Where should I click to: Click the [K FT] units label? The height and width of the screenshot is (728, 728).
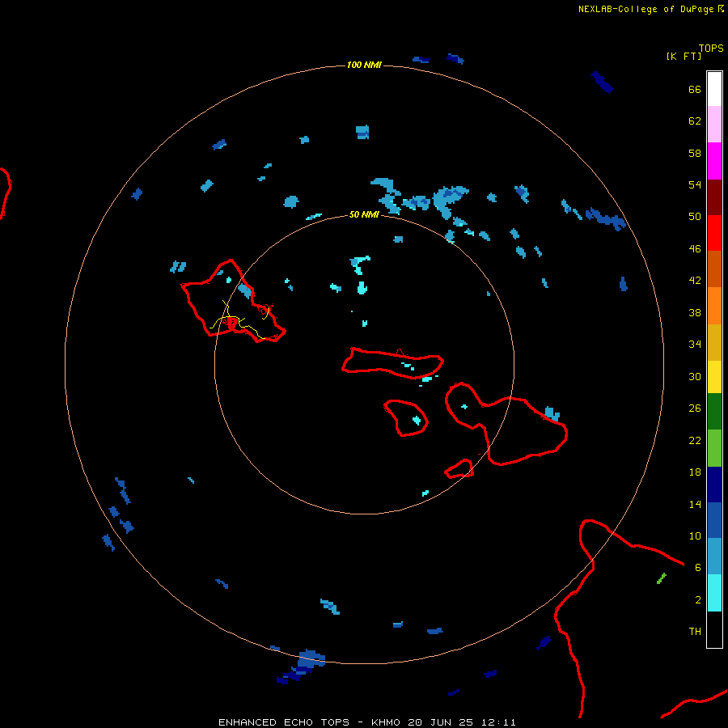click(x=684, y=56)
